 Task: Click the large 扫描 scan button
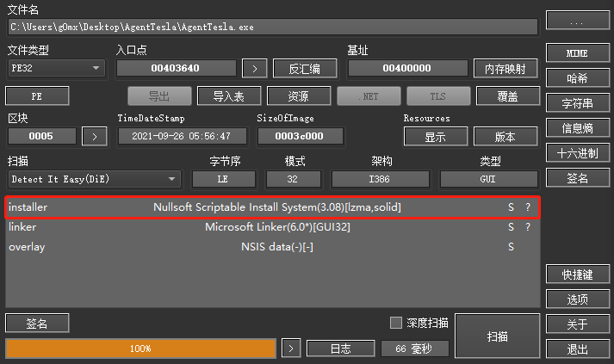[497, 336]
